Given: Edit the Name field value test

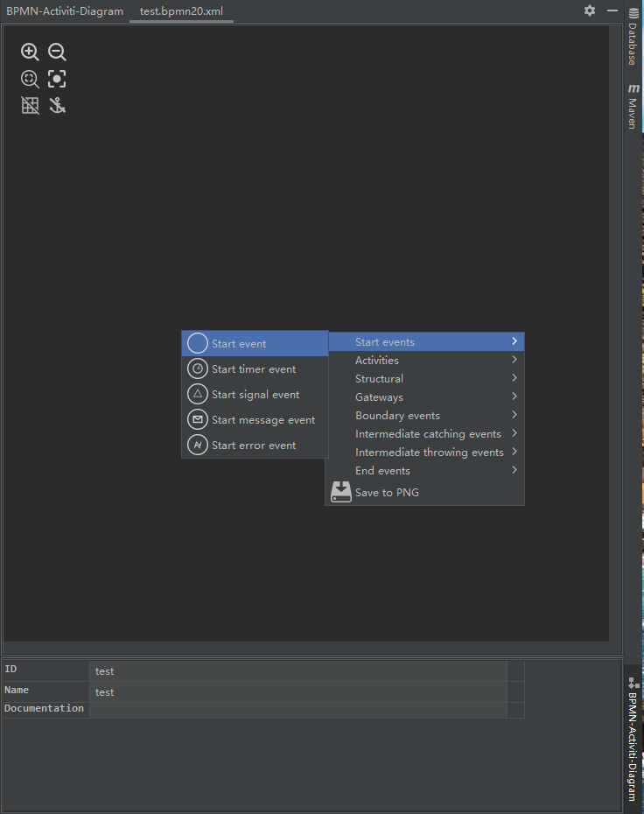Looking at the screenshot, I should [298, 692].
